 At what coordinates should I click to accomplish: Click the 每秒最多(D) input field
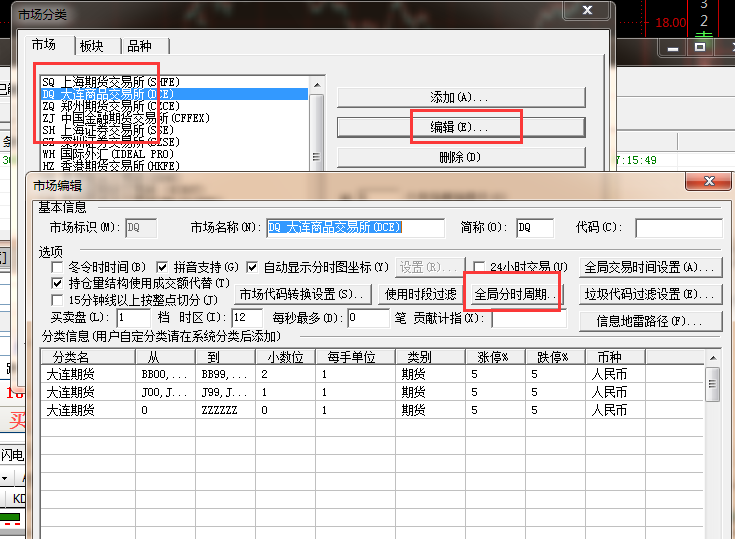[369, 318]
